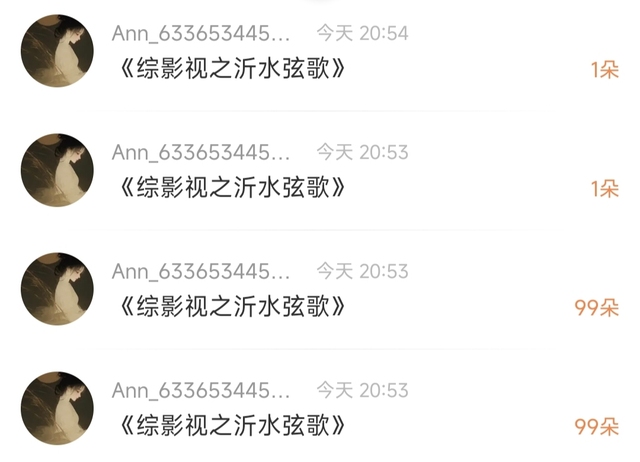Select the 今天 20:54 timestamp
This screenshot has width=640, height=462.
362,33
